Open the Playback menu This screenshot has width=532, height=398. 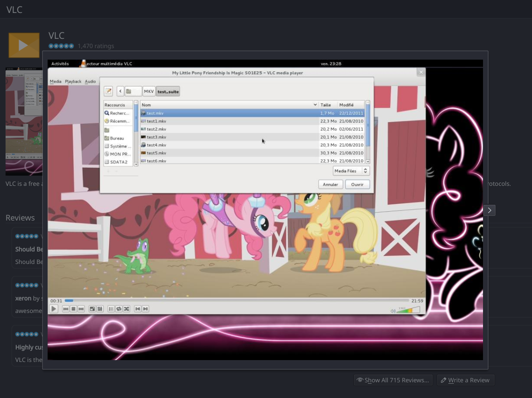pos(73,81)
